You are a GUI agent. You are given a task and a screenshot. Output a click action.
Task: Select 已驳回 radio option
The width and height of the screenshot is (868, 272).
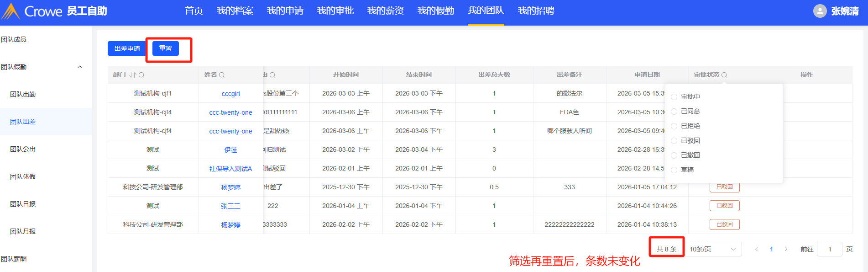pyautogui.click(x=674, y=141)
